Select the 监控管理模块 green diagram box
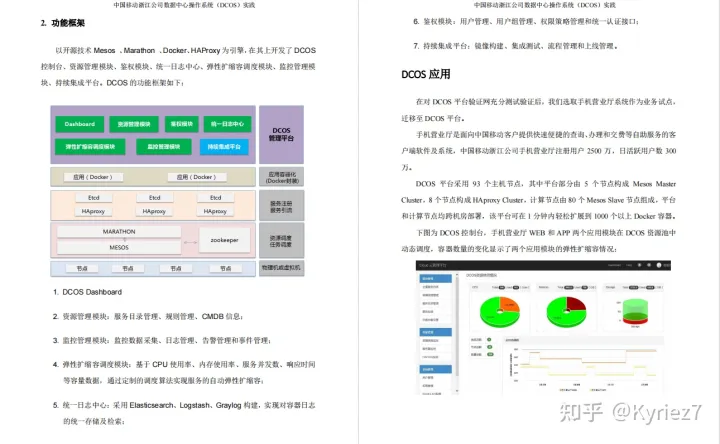The width and height of the screenshot is (720, 444). [163, 147]
